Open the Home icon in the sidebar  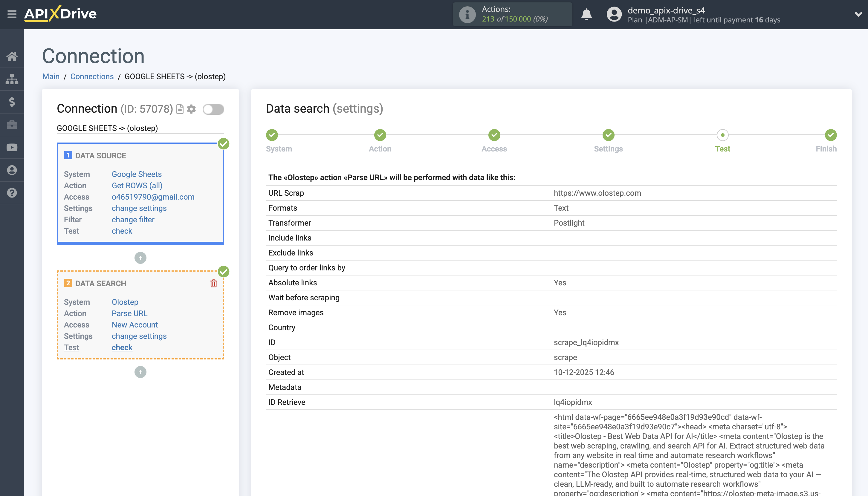tap(12, 56)
